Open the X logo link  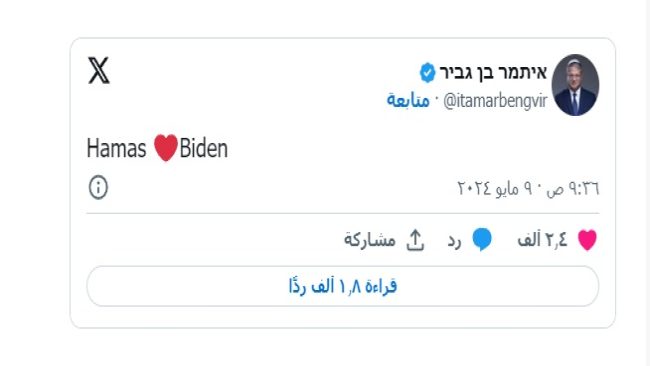(x=99, y=70)
